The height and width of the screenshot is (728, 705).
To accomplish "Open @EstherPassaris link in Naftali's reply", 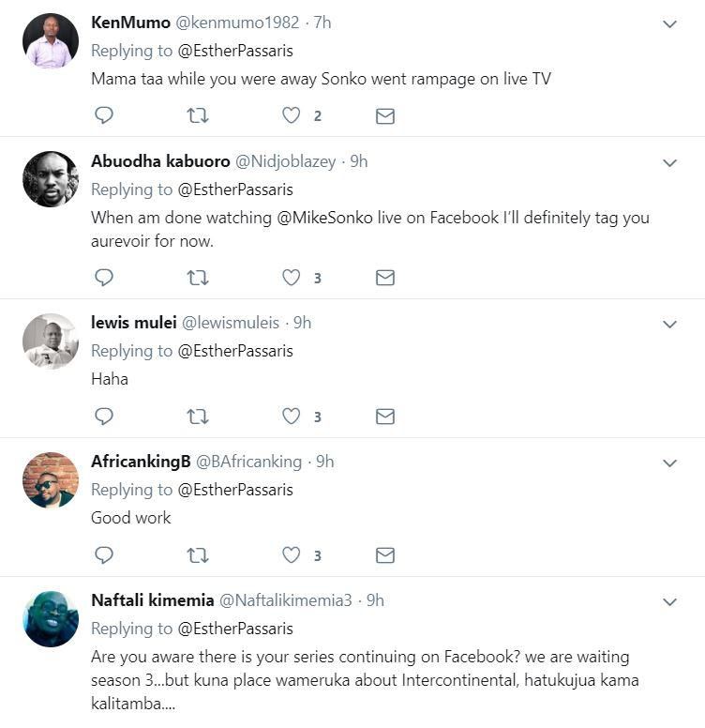I will pyautogui.click(x=234, y=629).
